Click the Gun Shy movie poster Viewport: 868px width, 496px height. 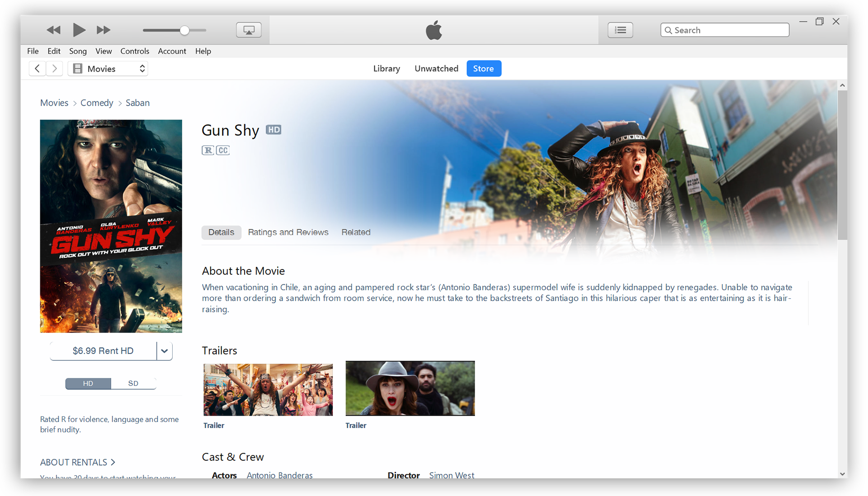coord(111,226)
